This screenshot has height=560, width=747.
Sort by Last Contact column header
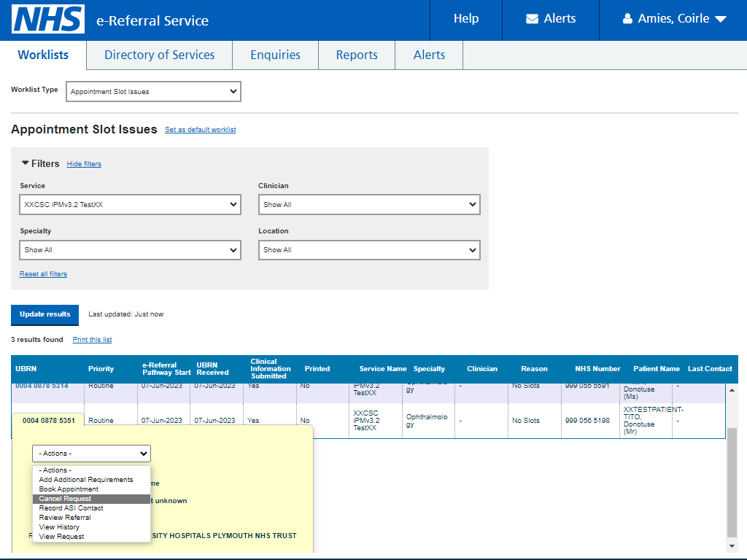click(x=710, y=368)
